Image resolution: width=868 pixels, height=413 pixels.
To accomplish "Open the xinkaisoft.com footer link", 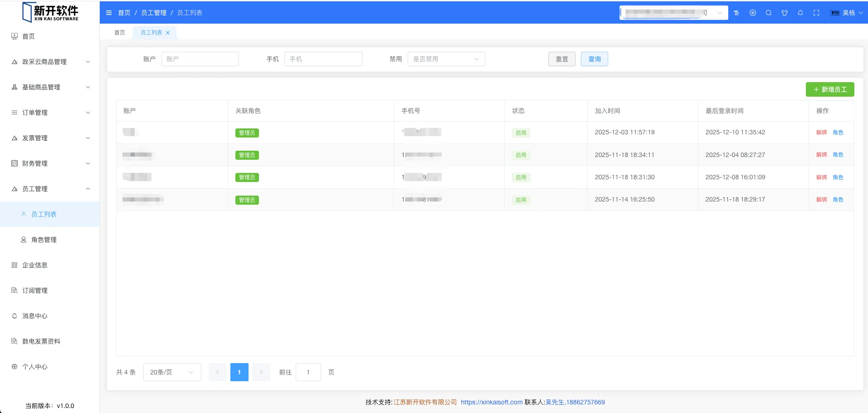I will pos(492,402).
